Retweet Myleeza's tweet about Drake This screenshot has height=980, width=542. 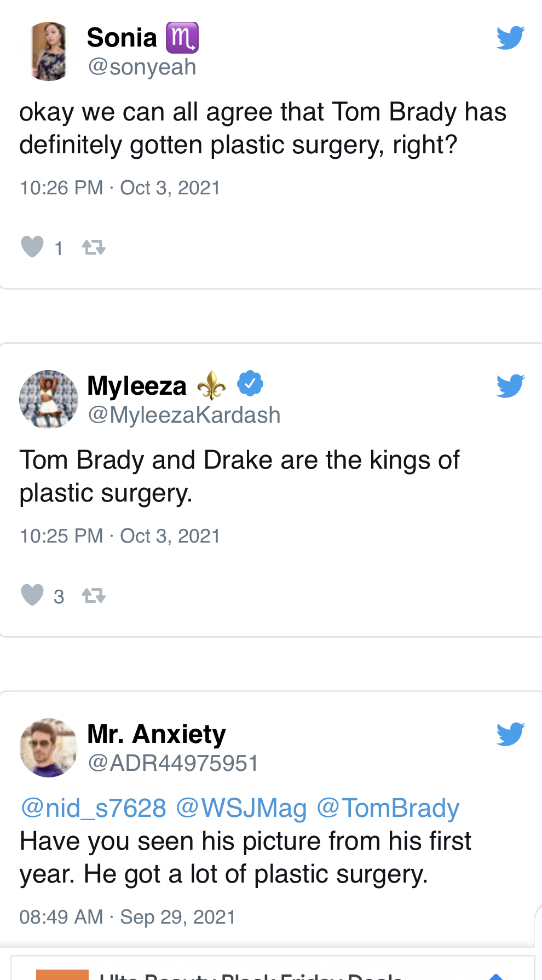(94, 595)
